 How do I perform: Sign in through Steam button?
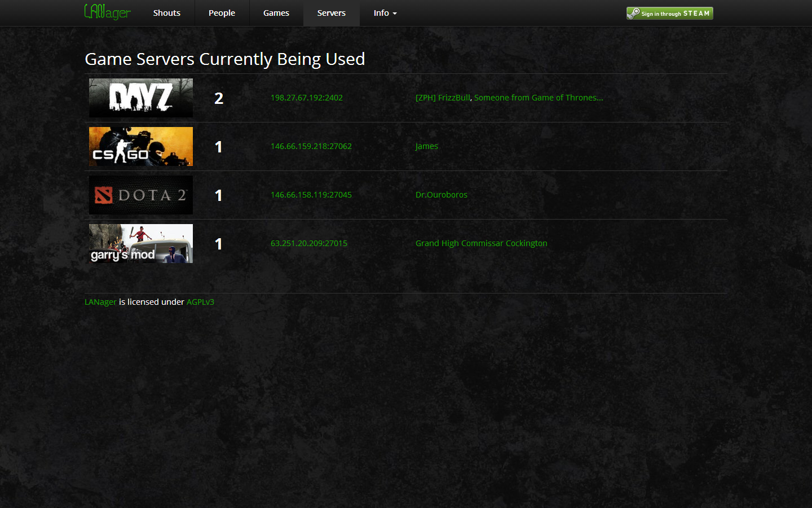[x=670, y=13]
